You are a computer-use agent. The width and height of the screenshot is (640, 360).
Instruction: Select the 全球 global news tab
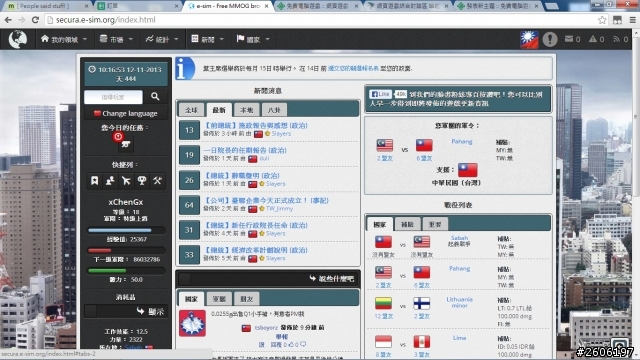191,110
